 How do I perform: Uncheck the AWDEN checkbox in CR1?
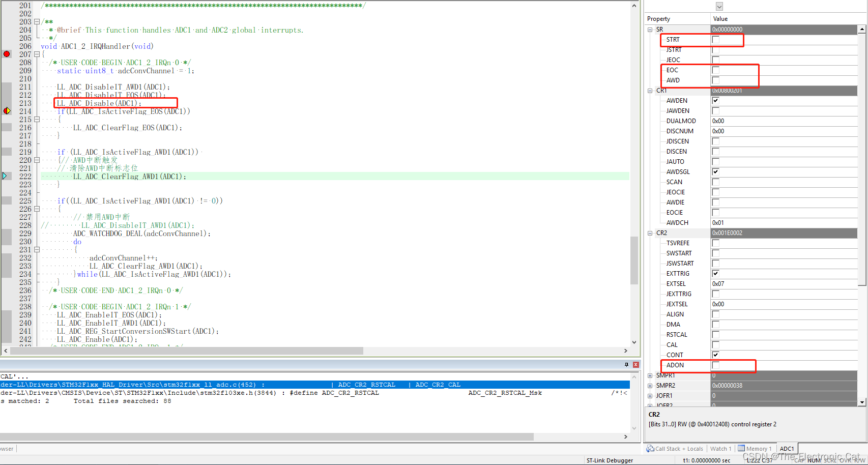click(x=715, y=101)
